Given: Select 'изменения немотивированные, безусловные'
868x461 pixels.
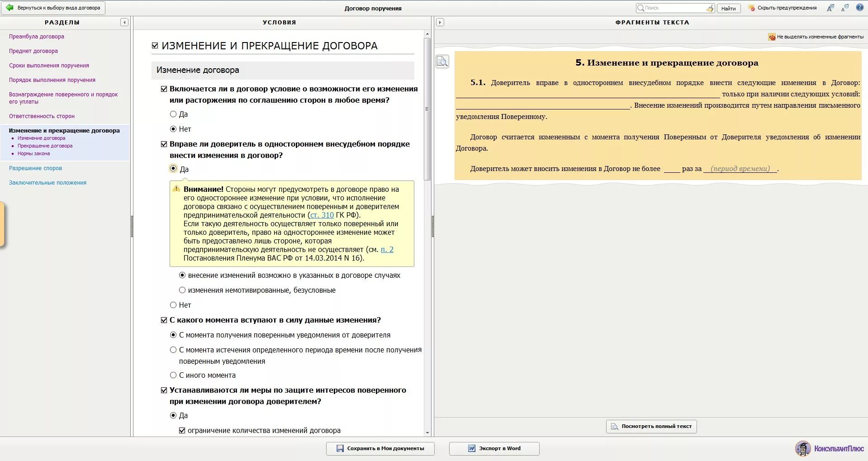Looking at the screenshot, I should pyautogui.click(x=182, y=290).
